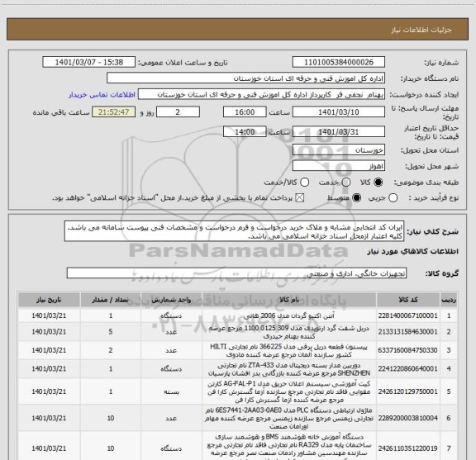The image size is (476, 460).
Task: Click the نام کالا column header
Action: click(x=289, y=300)
